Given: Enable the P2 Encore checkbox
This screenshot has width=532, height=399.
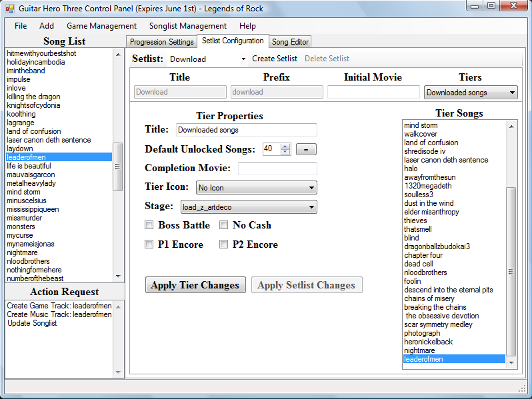Looking at the screenshot, I should click(x=223, y=244).
